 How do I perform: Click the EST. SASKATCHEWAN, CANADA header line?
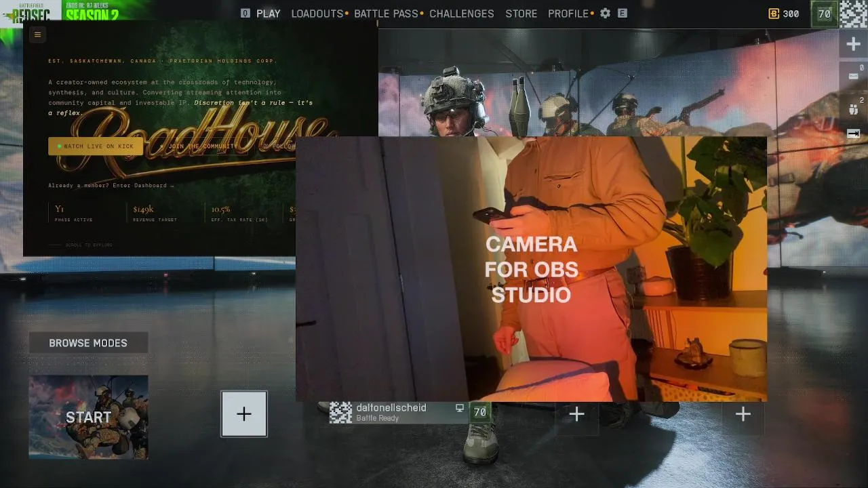[x=163, y=61]
